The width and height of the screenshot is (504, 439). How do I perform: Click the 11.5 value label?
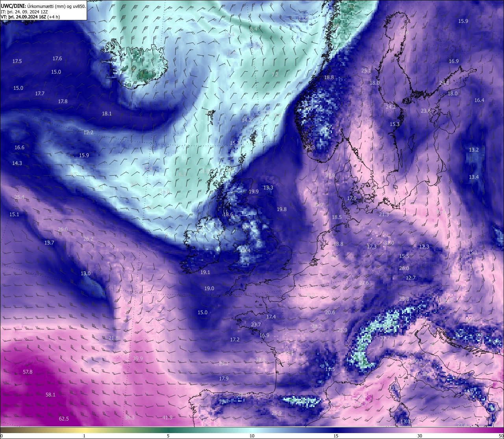click(x=330, y=369)
